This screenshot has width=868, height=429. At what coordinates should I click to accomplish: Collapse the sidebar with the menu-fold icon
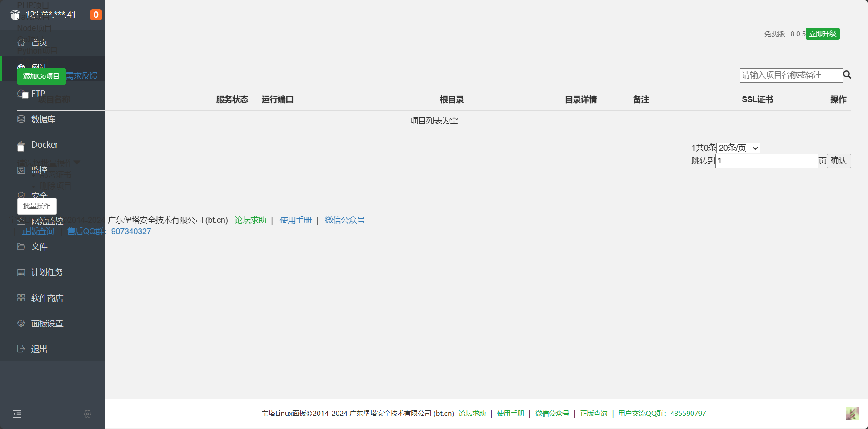[17, 414]
